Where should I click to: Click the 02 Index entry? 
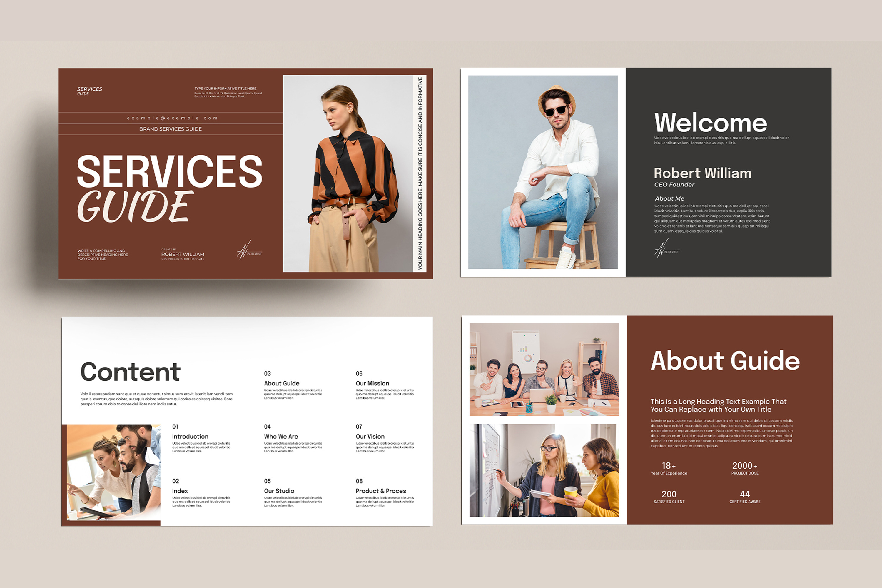(201, 493)
